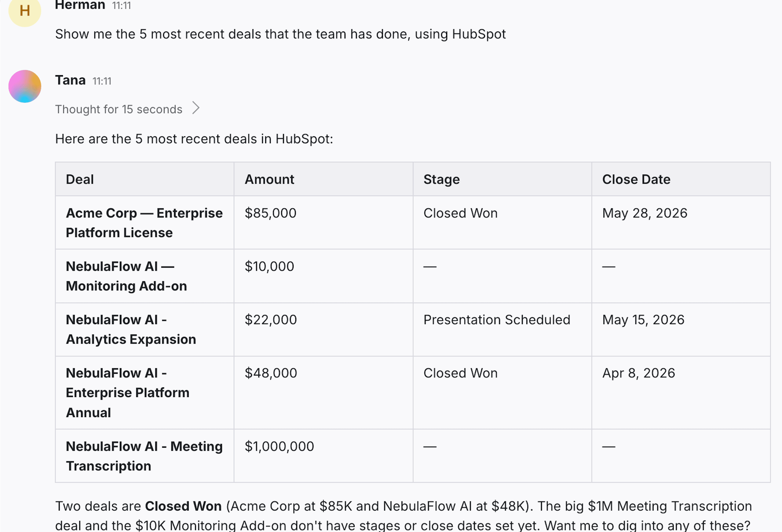The image size is (782, 532).
Task: Click the Tana sender name
Action: coord(70,80)
